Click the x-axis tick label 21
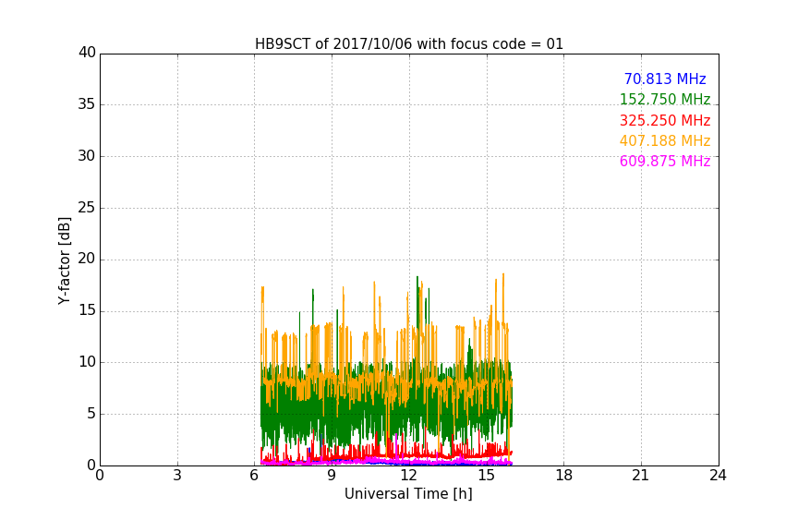 click(641, 476)
